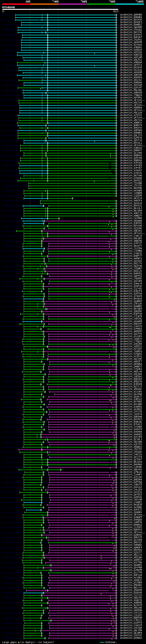The height and width of the screenshot is (644, 146).
Task: Select hit label UniRef100_B9GPE9
Action: coord(131,77)
